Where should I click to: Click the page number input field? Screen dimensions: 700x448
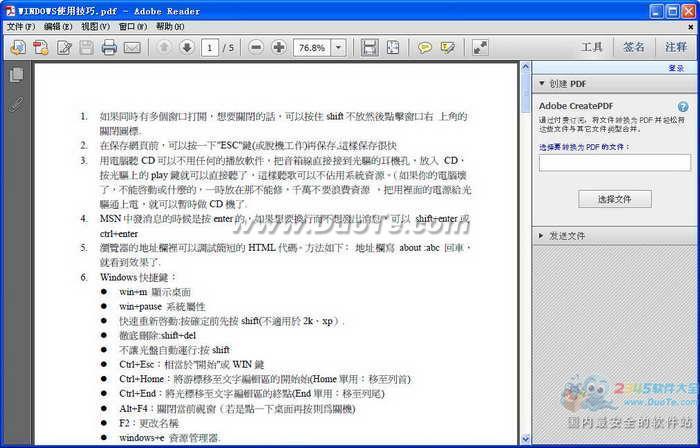(x=210, y=47)
